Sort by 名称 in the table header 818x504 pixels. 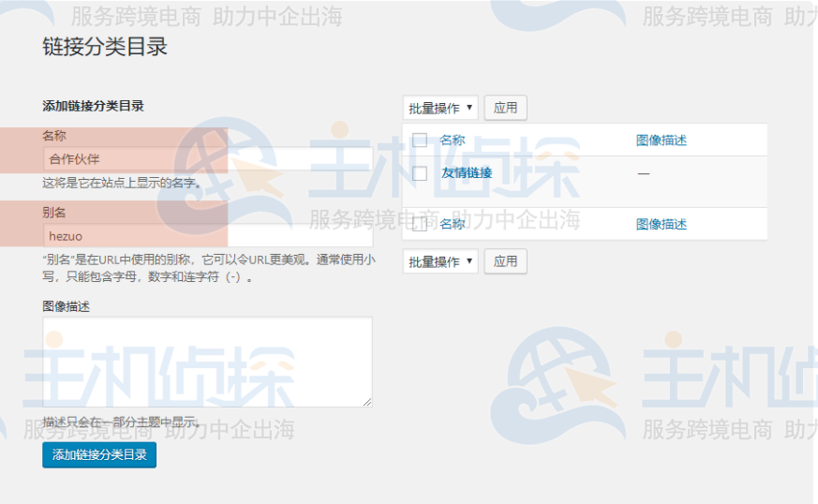[x=453, y=140]
